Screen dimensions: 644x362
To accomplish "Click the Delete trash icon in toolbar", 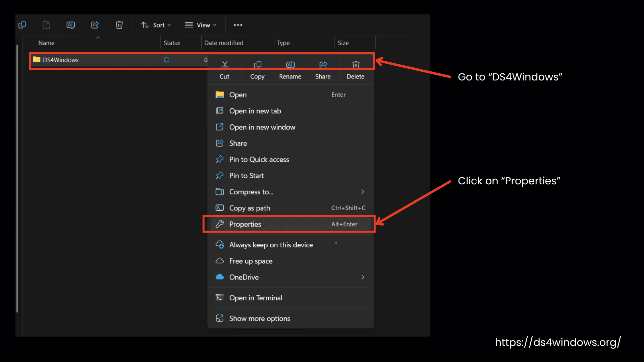I will pyautogui.click(x=119, y=25).
